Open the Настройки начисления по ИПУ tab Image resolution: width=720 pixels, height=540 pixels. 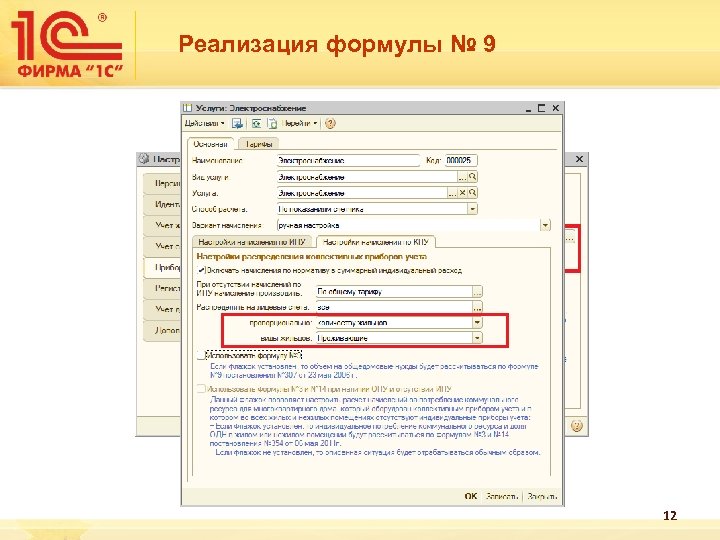(x=252, y=242)
